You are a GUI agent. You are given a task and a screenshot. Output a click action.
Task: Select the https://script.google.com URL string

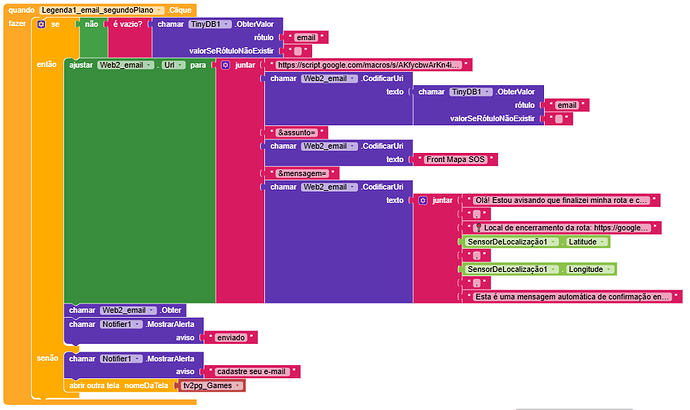[369, 65]
